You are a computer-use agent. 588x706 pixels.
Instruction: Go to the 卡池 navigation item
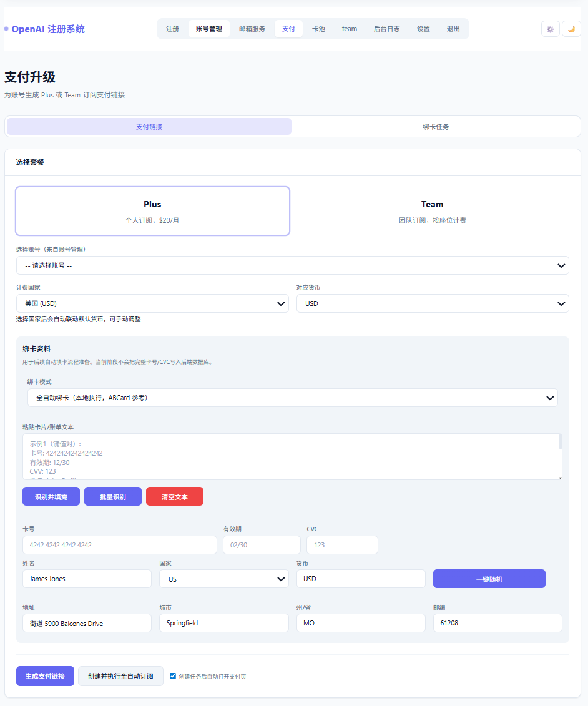click(318, 29)
